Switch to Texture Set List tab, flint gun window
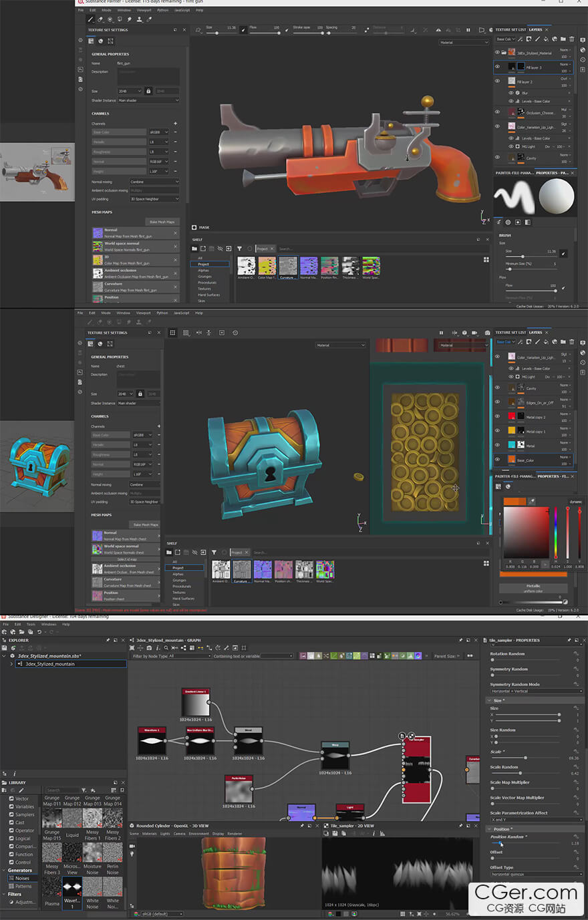 point(510,29)
